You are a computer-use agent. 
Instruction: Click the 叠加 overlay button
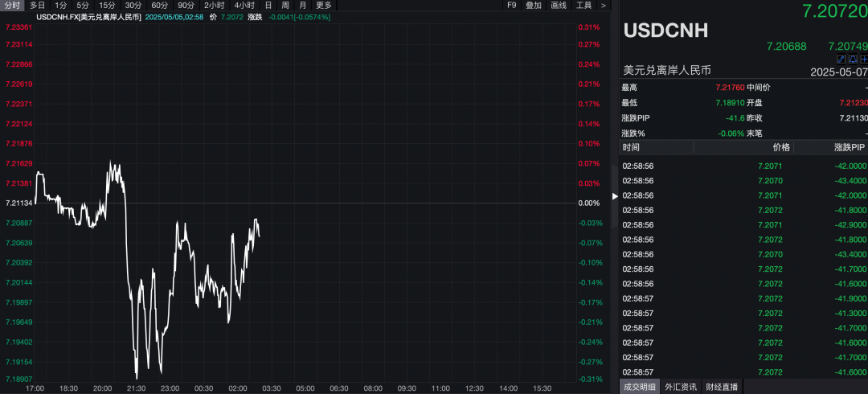[534, 5]
